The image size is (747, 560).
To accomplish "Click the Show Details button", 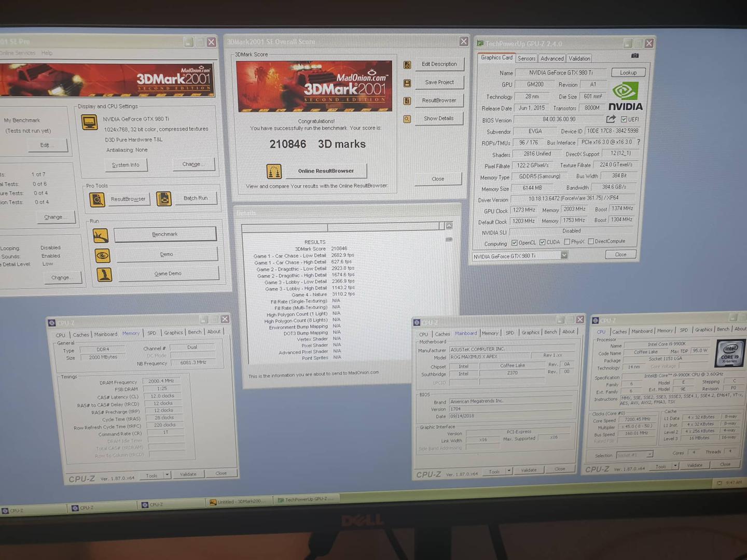I will pyautogui.click(x=439, y=119).
